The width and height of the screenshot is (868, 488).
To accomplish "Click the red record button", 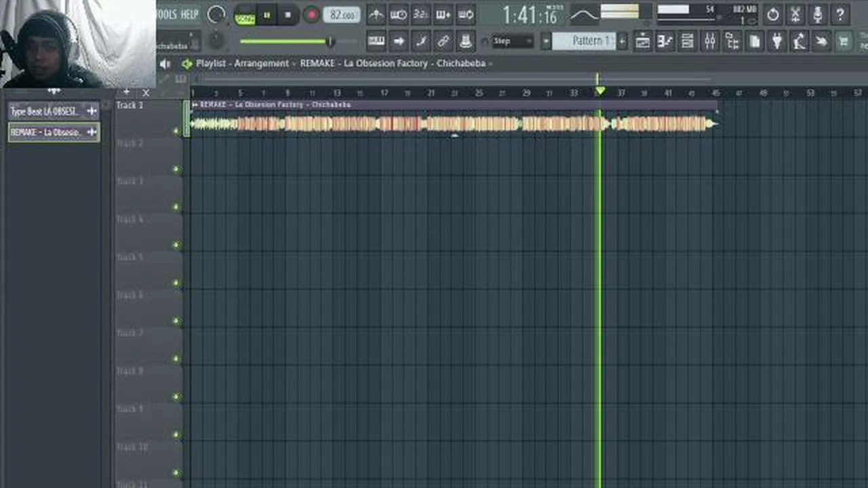I will [x=311, y=15].
